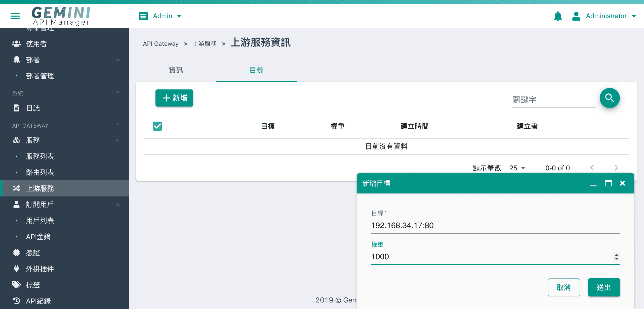
Task: Open the notifications bell
Action: point(558,16)
